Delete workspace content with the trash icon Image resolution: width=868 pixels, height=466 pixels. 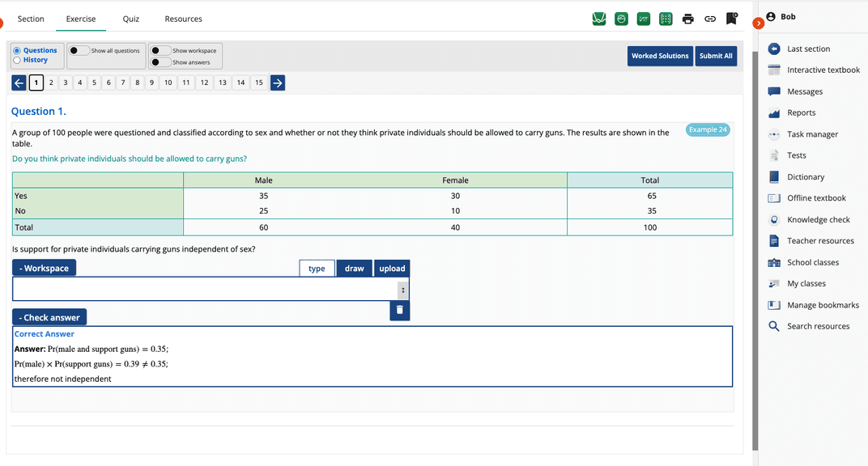tap(399, 311)
